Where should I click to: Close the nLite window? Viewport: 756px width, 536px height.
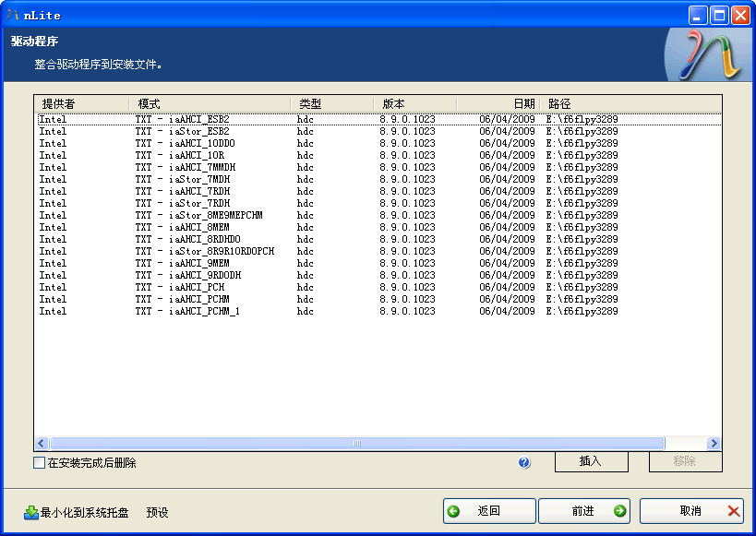741,16
